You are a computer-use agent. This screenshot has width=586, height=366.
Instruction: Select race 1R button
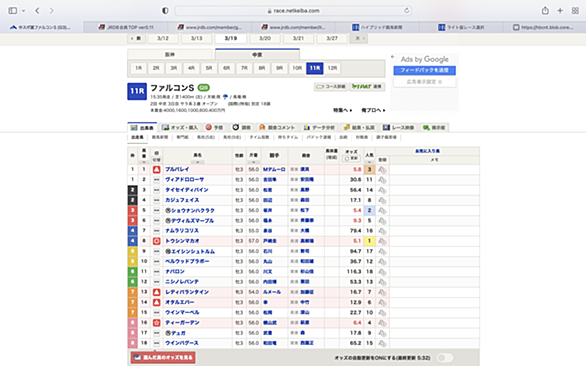(138, 68)
